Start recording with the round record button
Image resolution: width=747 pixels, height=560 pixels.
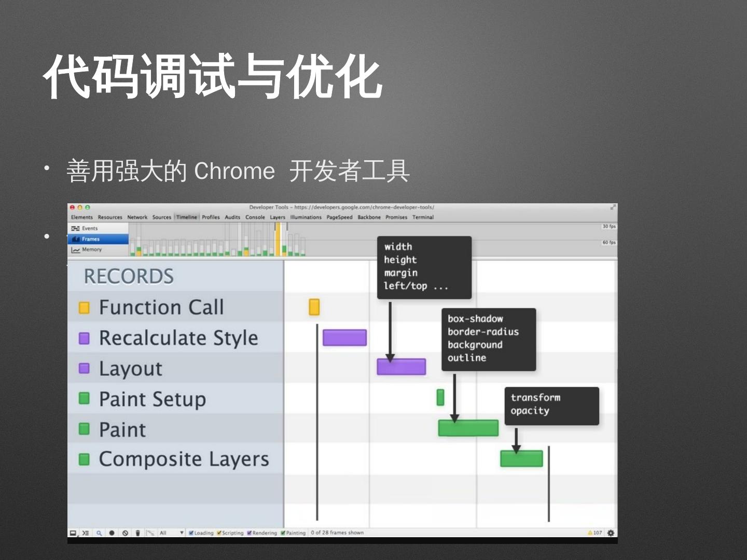click(112, 533)
